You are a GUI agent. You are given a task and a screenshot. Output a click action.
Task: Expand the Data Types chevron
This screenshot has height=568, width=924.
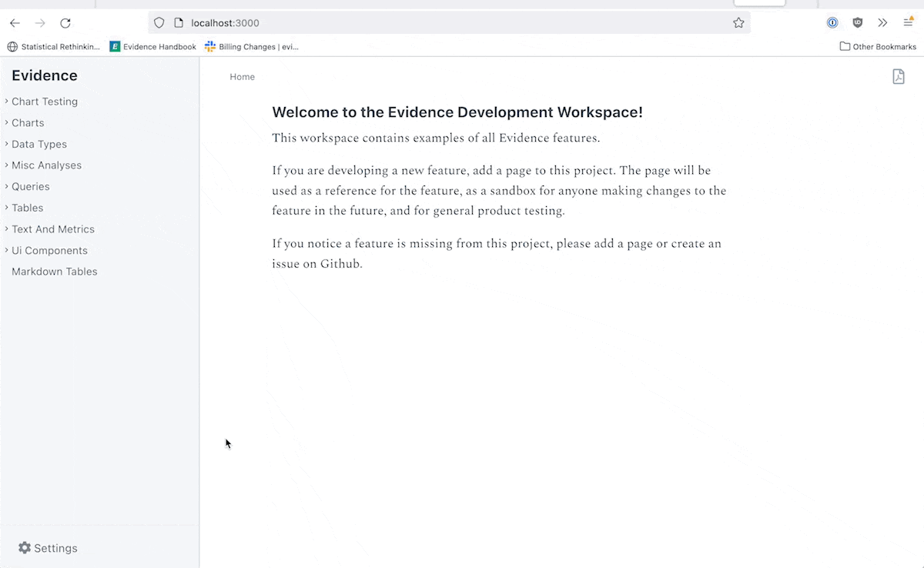(6, 144)
